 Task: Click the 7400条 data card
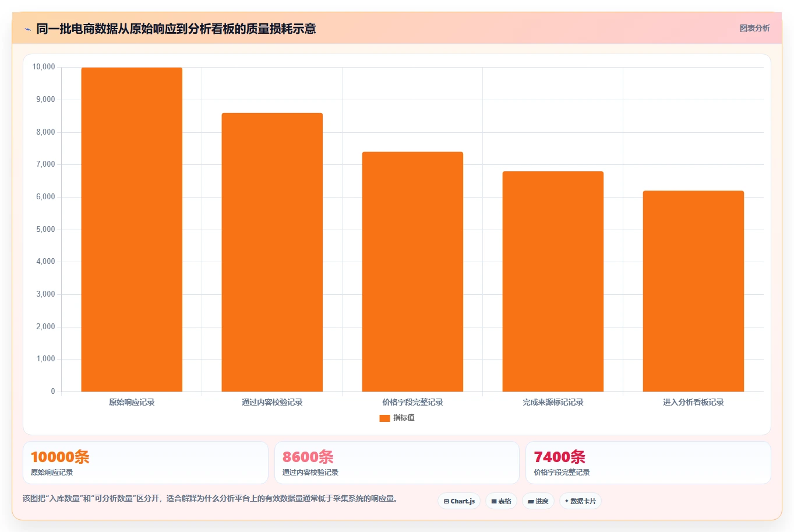648,463
